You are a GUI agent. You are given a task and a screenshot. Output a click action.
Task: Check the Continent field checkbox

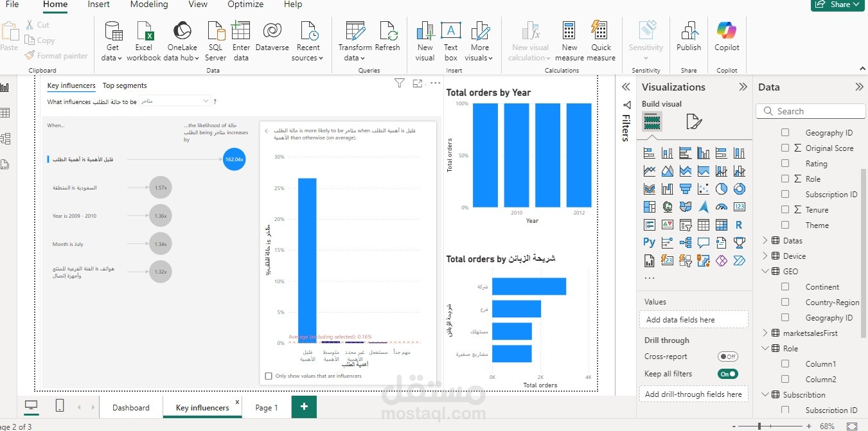coord(785,286)
